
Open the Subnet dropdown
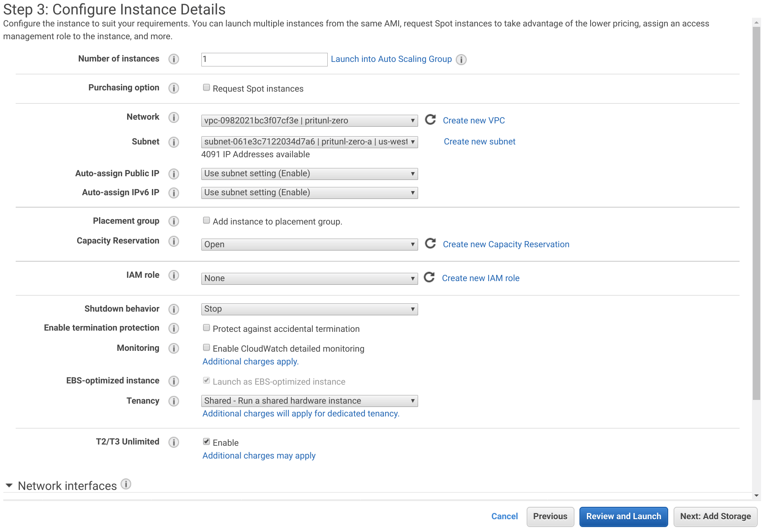point(310,142)
